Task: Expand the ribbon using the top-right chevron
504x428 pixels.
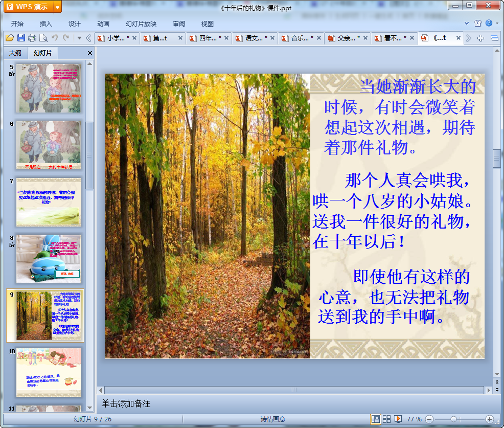Action: pos(467,24)
